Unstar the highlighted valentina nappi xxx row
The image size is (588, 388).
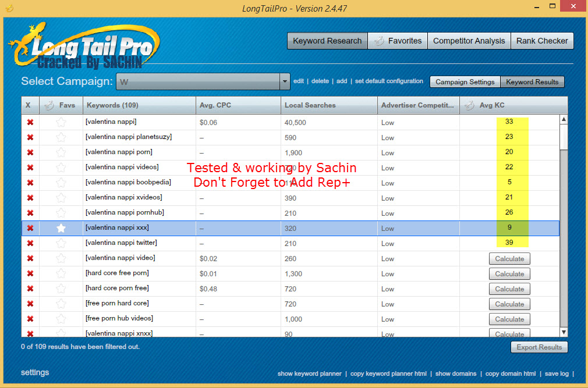pyautogui.click(x=61, y=228)
